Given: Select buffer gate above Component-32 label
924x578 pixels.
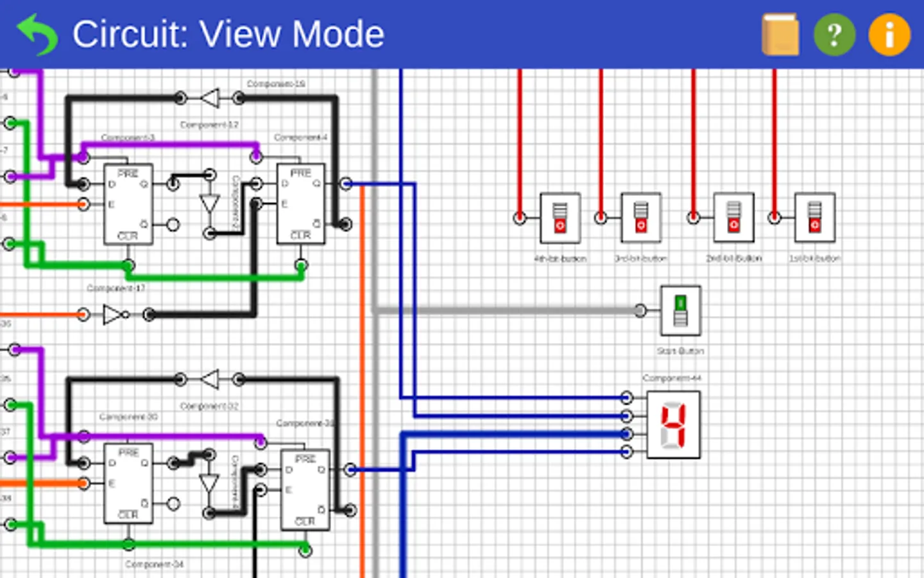Looking at the screenshot, I should pos(210,380).
